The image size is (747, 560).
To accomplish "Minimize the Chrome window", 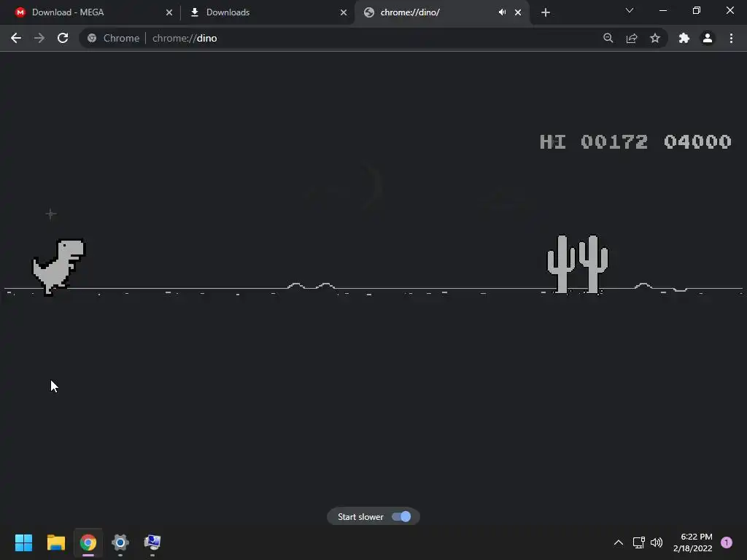I will click(x=662, y=10).
